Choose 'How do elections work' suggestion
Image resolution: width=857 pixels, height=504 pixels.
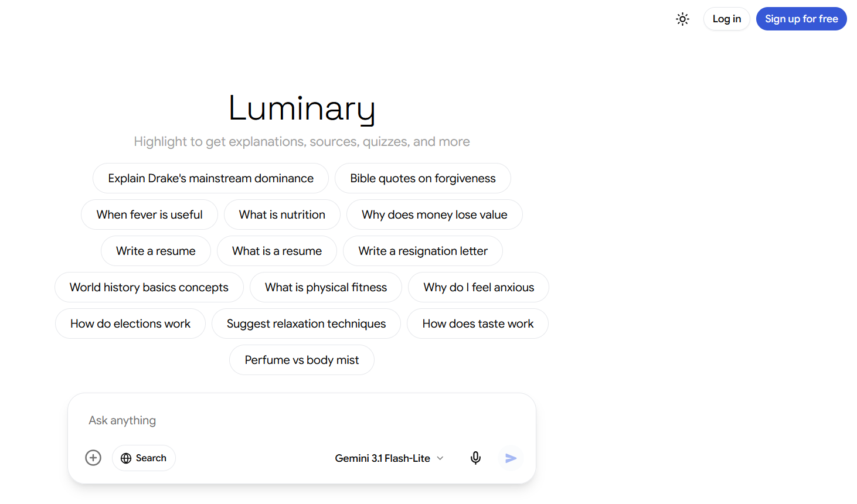130,323
